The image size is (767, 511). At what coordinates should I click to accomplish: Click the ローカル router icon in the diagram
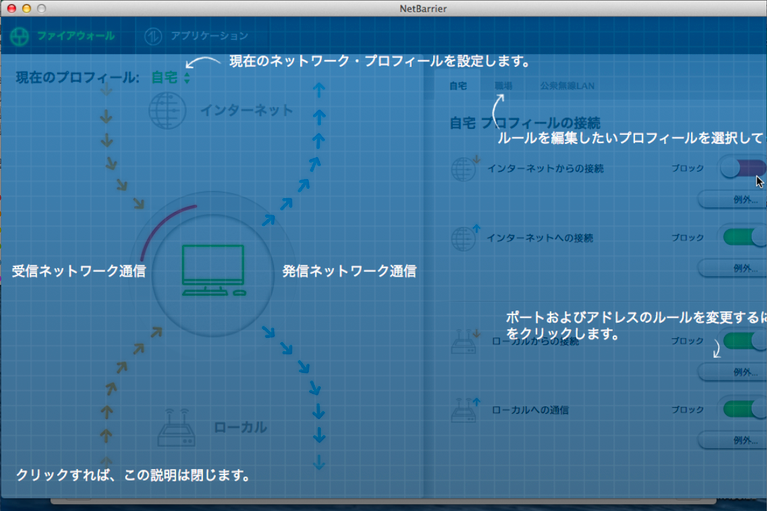[x=176, y=427]
